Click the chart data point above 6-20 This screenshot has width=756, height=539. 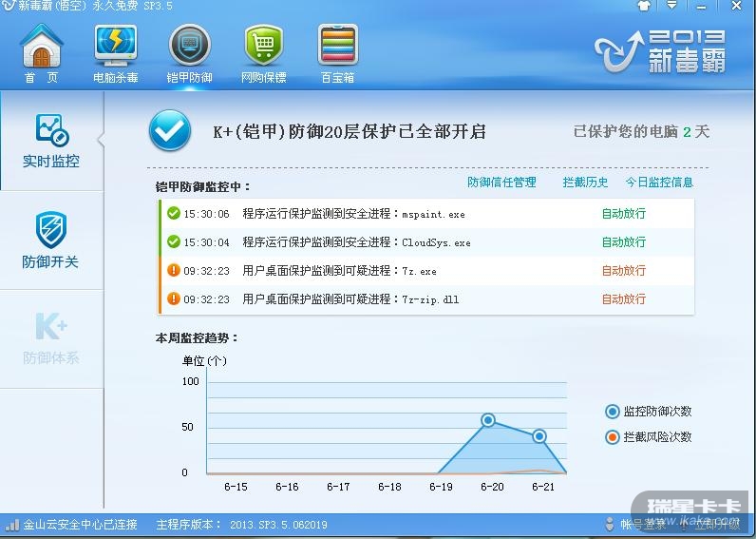coord(488,420)
